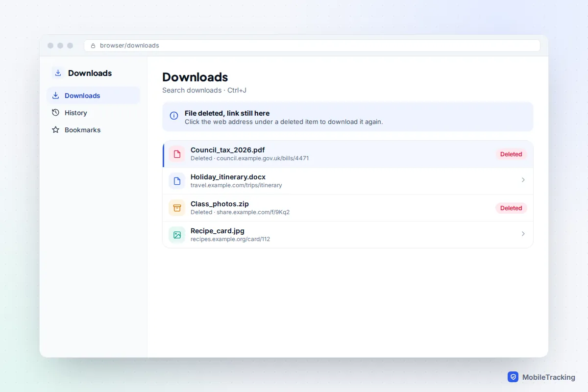Expand the Holiday_itinerary.docx row chevron
588x392 pixels.
[523, 180]
